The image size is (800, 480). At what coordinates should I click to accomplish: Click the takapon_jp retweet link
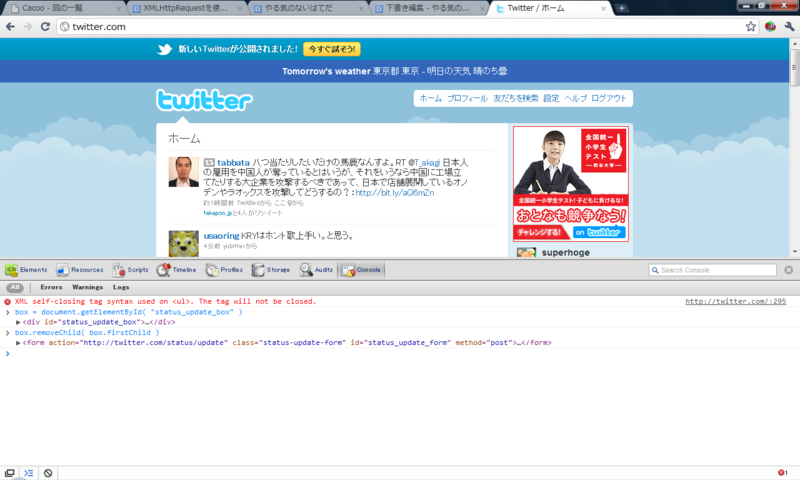click(x=218, y=213)
